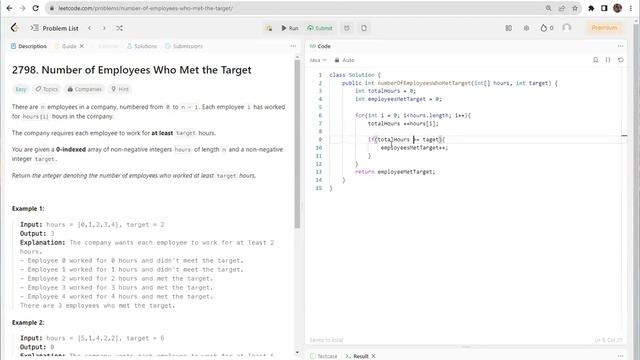Close the Guide tab

click(x=82, y=46)
